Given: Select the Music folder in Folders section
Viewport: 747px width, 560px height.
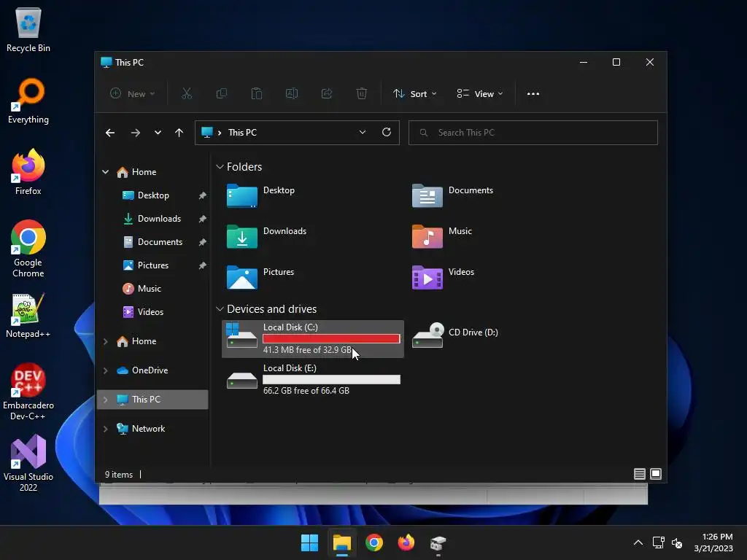Looking at the screenshot, I should pos(442,236).
